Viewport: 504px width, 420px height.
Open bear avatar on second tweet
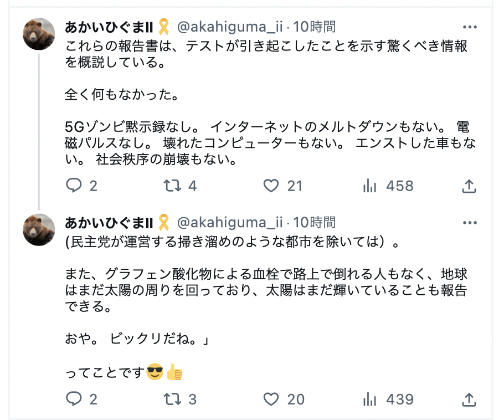pos(39,229)
